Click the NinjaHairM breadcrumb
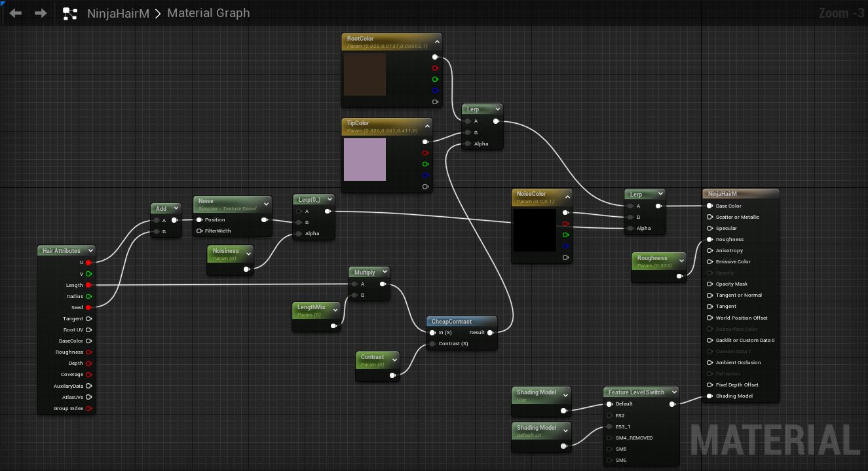Screen dimensions: 868x471 [117, 13]
